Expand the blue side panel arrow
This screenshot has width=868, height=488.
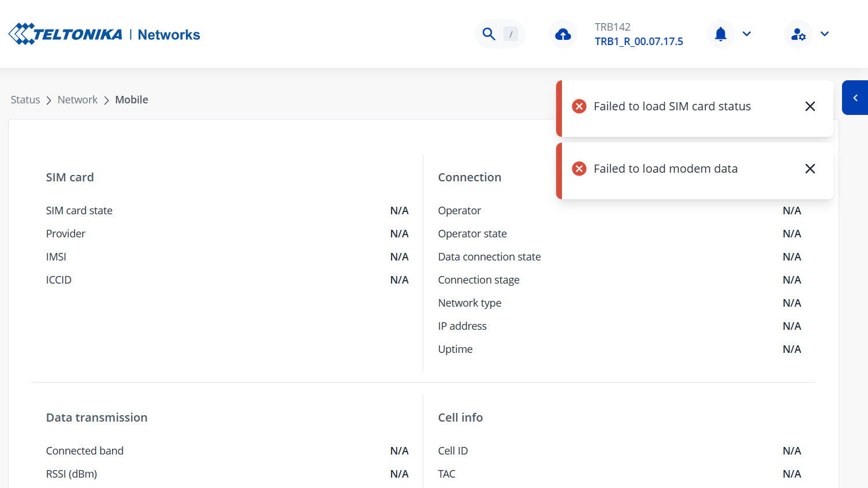pos(855,98)
